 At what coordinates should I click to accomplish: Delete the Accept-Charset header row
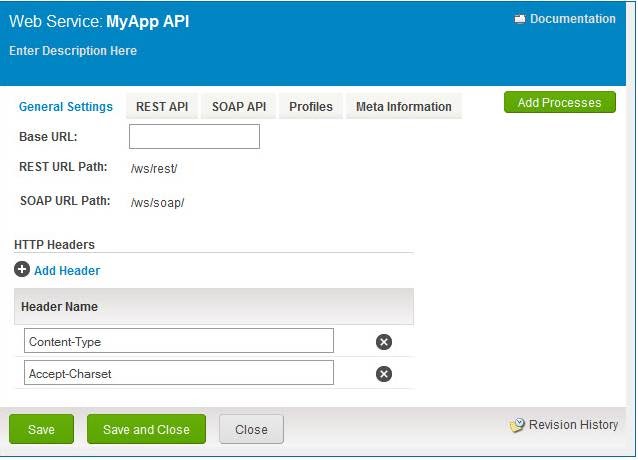tap(383, 374)
